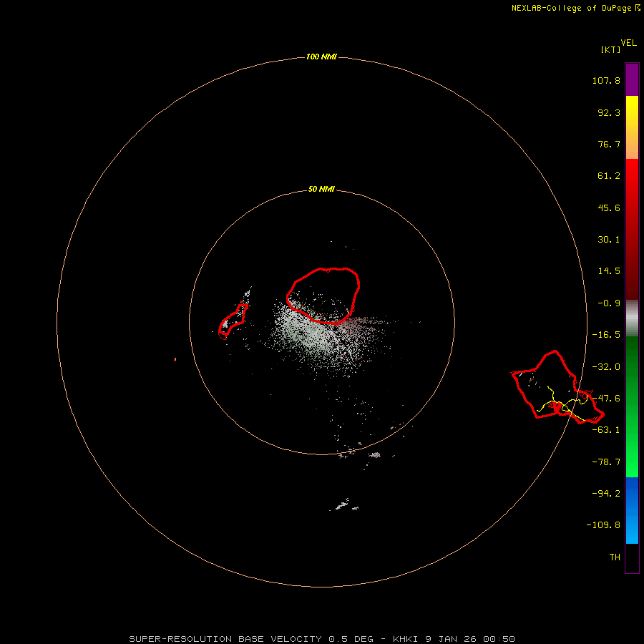Click the 50 NMI range ring label

point(321,189)
